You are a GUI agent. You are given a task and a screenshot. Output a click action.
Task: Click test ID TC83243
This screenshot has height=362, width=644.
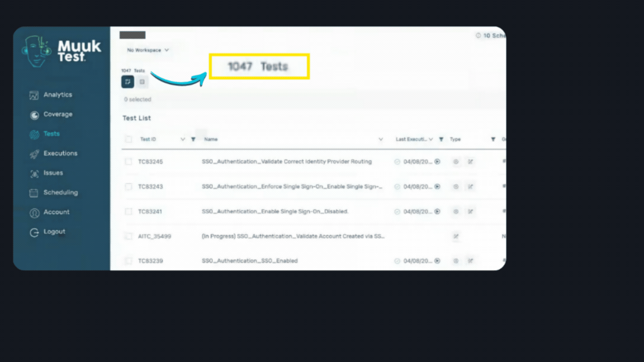pos(150,187)
